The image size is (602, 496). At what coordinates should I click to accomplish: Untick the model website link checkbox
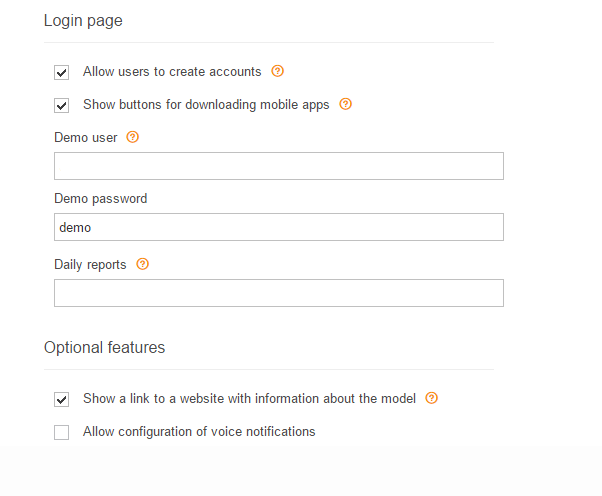(61, 400)
